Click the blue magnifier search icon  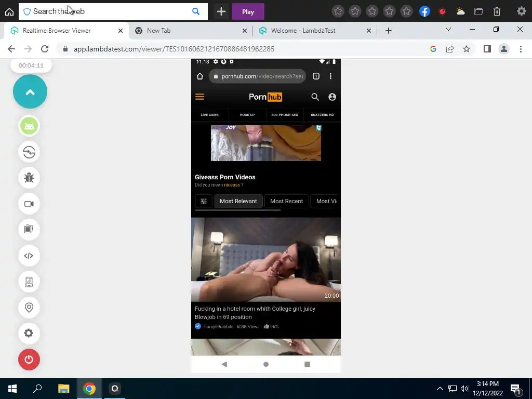(x=196, y=11)
